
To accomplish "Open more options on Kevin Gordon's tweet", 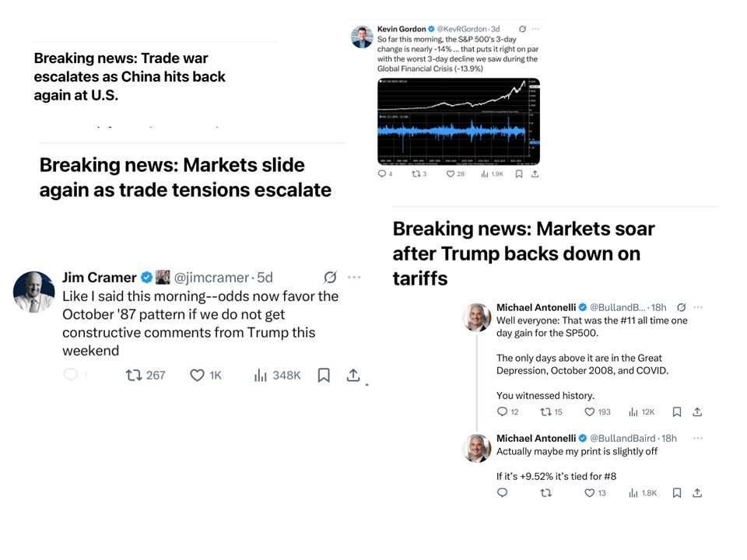I will 535,30.
